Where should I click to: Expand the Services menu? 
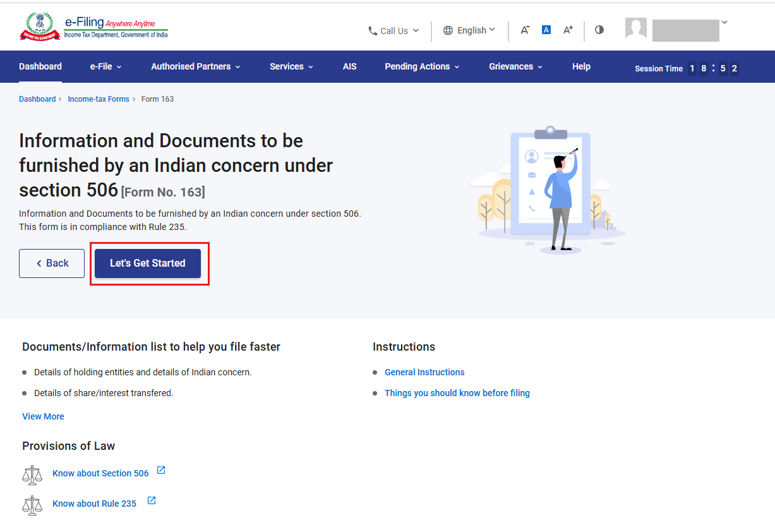pyautogui.click(x=291, y=66)
